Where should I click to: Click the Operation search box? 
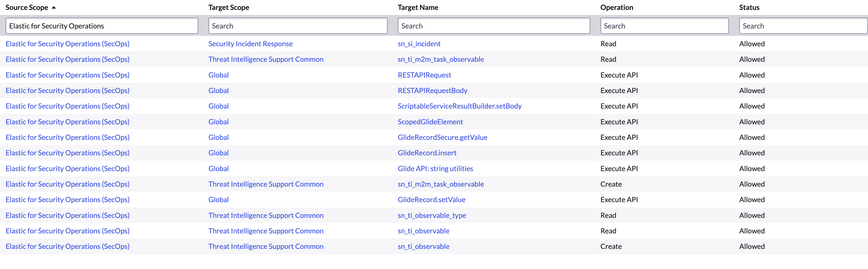coord(664,26)
